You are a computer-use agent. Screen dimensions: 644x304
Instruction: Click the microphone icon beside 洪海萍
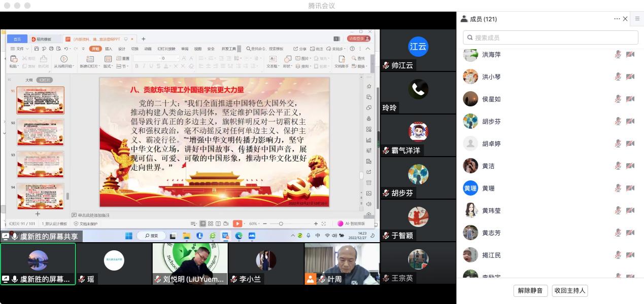tap(618, 54)
